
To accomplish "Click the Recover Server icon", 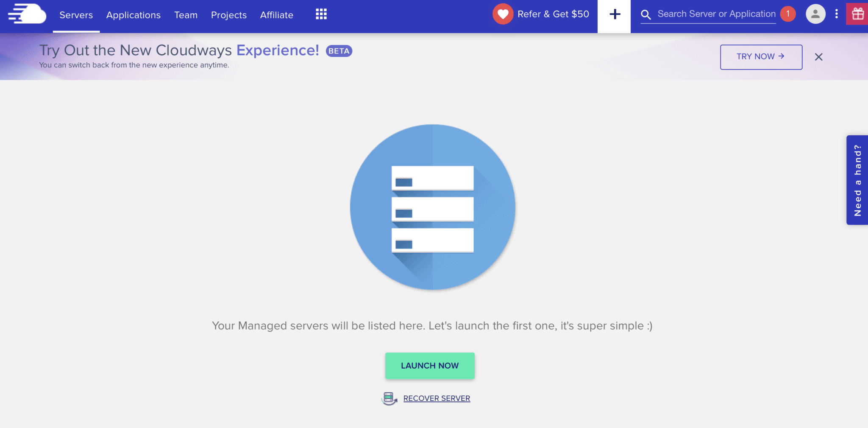I will tap(389, 398).
